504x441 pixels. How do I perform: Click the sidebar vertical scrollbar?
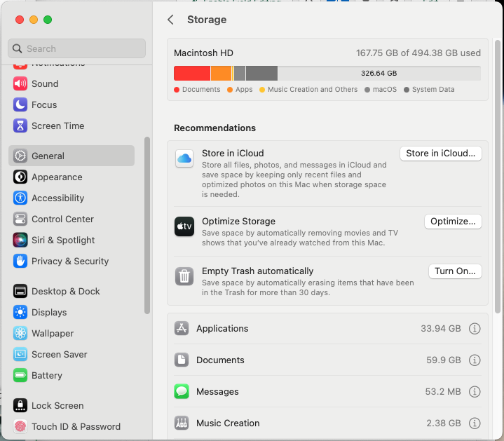(147, 225)
